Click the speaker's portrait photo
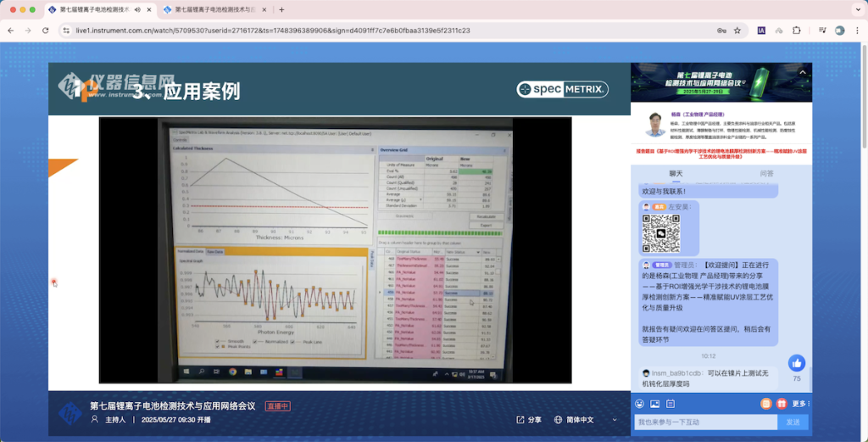Screen dimensions: 868x442 [655, 124]
